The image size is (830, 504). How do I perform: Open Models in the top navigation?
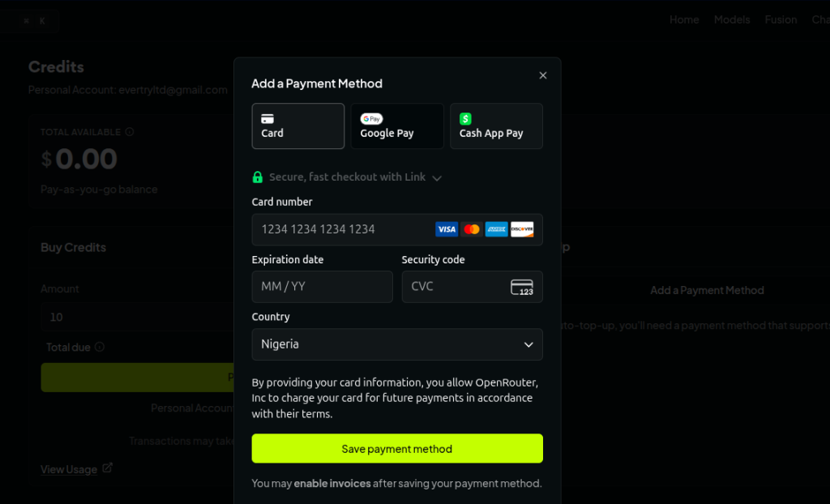click(x=732, y=19)
